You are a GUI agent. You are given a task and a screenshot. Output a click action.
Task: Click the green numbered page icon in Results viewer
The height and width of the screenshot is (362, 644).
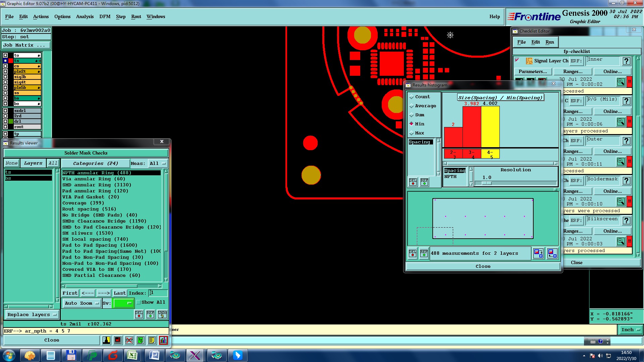pos(140,340)
